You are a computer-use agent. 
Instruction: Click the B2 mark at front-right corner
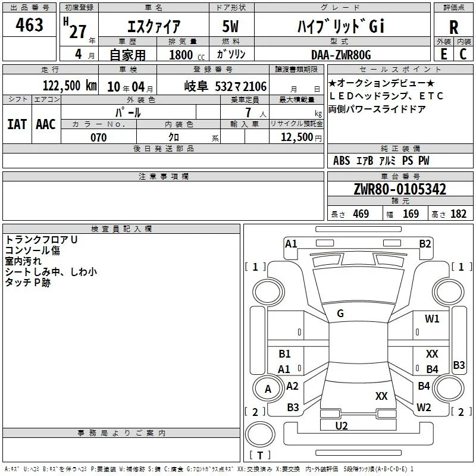pyautogui.click(x=425, y=244)
